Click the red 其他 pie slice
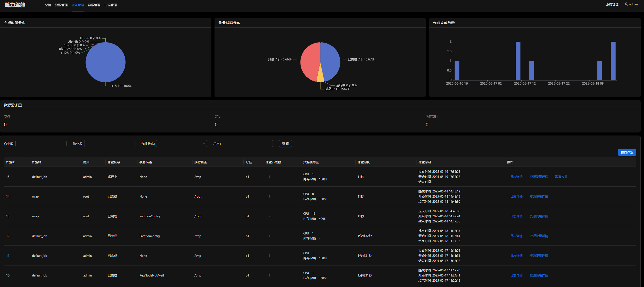The image size is (644, 287). [310, 61]
